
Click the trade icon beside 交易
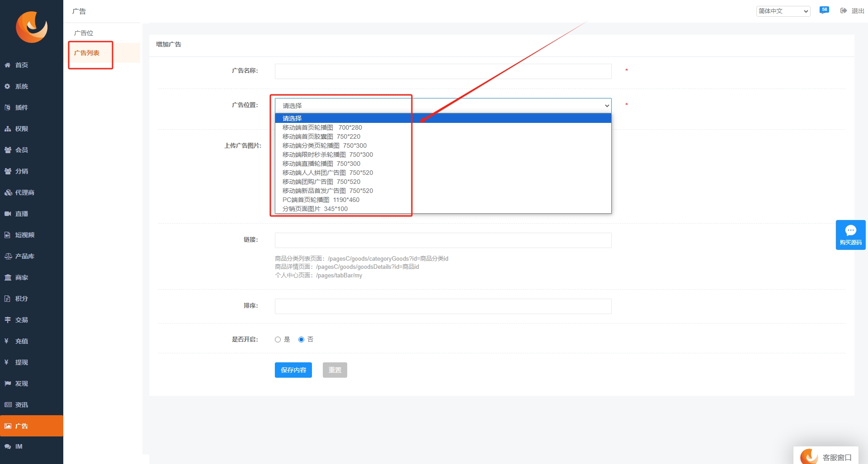[x=8, y=320]
